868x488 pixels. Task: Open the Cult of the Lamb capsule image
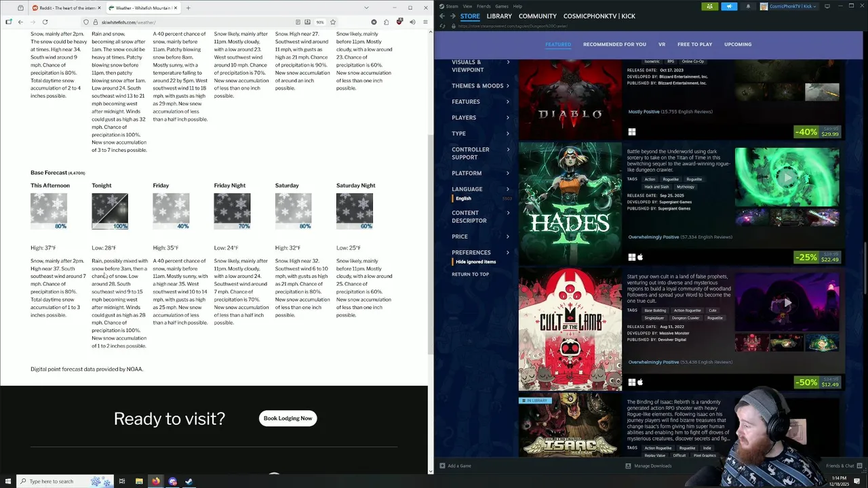click(x=570, y=329)
